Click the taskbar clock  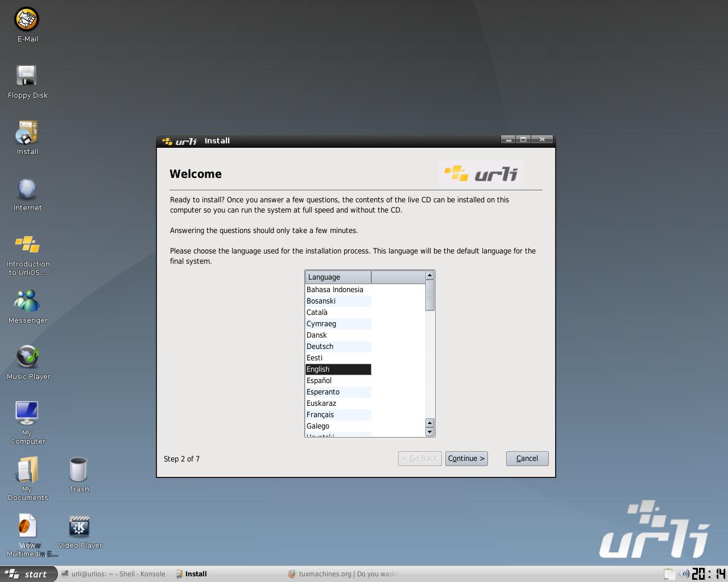click(709, 574)
